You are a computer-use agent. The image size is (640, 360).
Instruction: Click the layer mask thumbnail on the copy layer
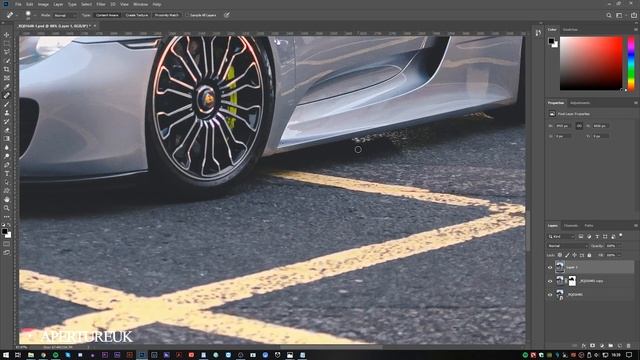pos(572,281)
